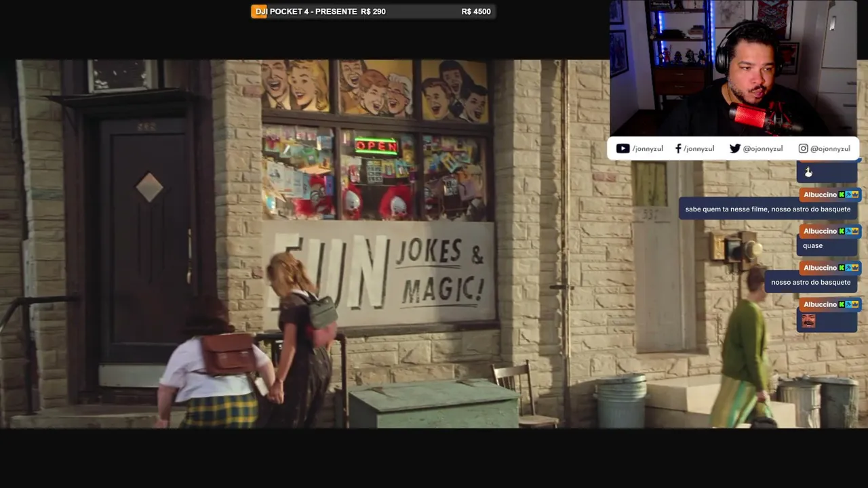Click the movie video frame showing the FUN Jokes & Magic shop
The height and width of the screenshot is (488, 868).
[x=434, y=244]
